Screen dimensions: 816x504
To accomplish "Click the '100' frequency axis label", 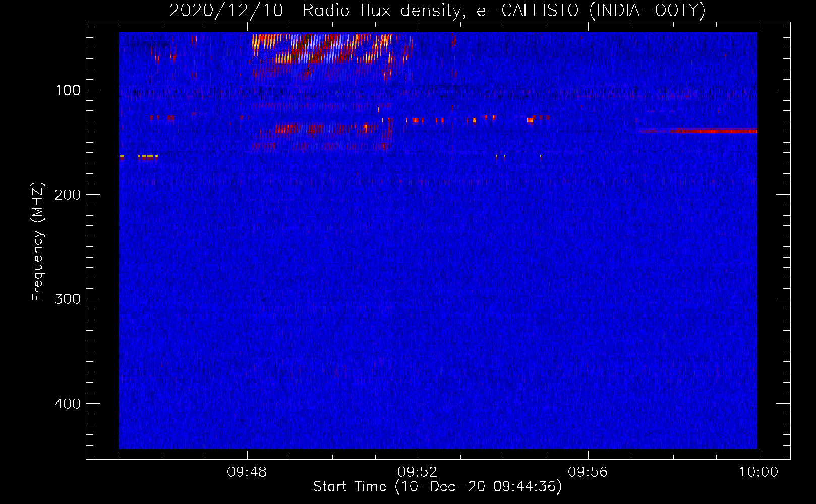I will 68,90.
